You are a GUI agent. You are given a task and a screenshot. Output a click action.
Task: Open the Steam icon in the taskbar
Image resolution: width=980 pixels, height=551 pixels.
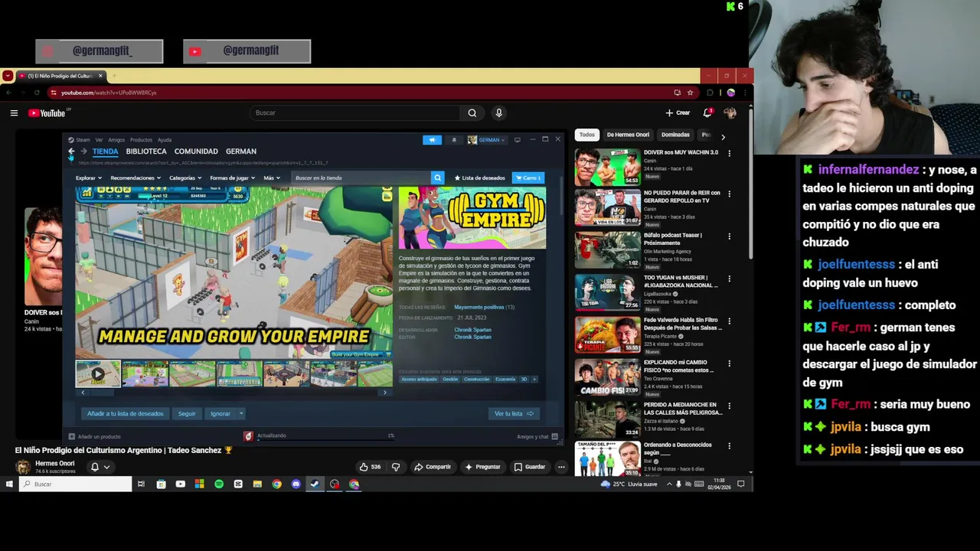coord(315,484)
